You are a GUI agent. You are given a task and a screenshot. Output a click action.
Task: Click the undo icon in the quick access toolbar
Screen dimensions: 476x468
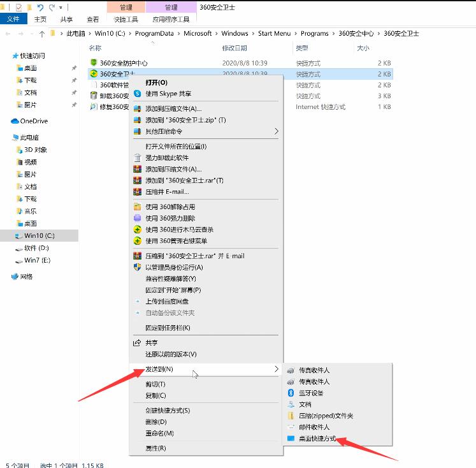[40, 7]
